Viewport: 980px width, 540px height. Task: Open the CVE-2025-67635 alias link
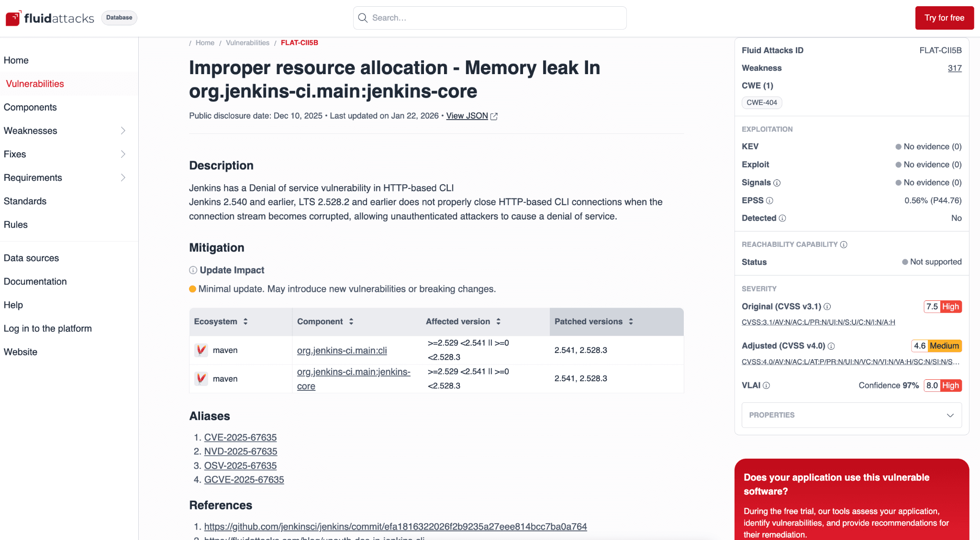240,437
